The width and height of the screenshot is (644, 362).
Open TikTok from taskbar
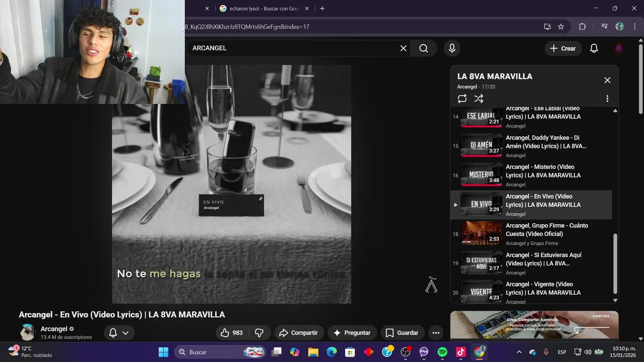(x=461, y=352)
